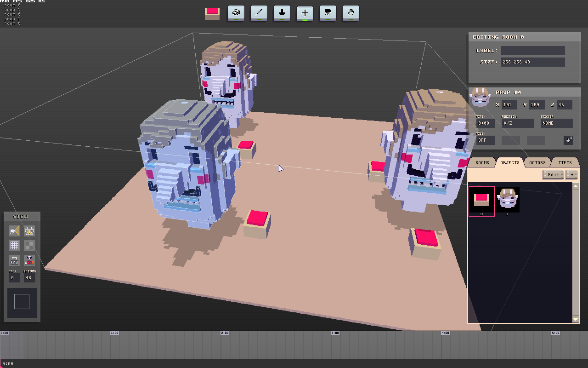Click the Edit button
Screen dimensions: 588x368
(x=554, y=175)
